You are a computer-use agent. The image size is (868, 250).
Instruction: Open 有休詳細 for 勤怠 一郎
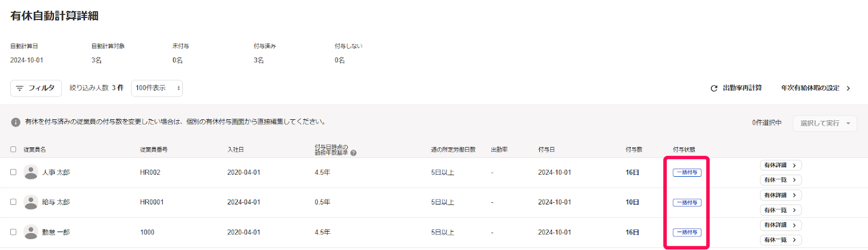[x=781, y=225]
